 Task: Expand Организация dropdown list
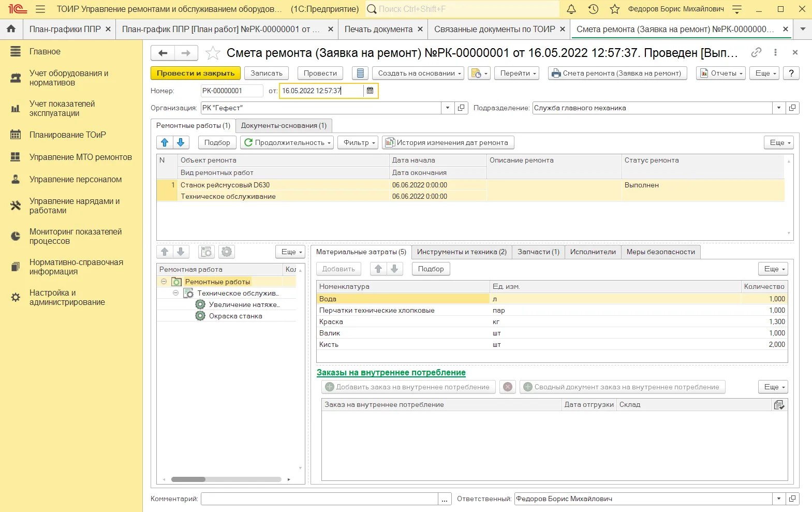[448, 108]
